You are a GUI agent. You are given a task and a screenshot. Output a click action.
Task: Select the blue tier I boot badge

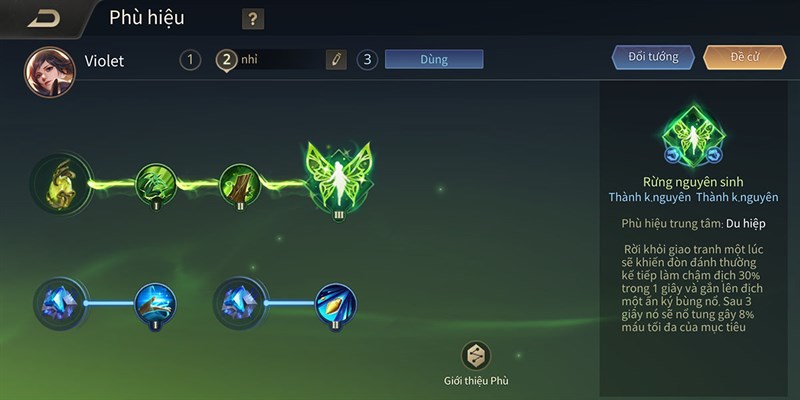point(156,304)
